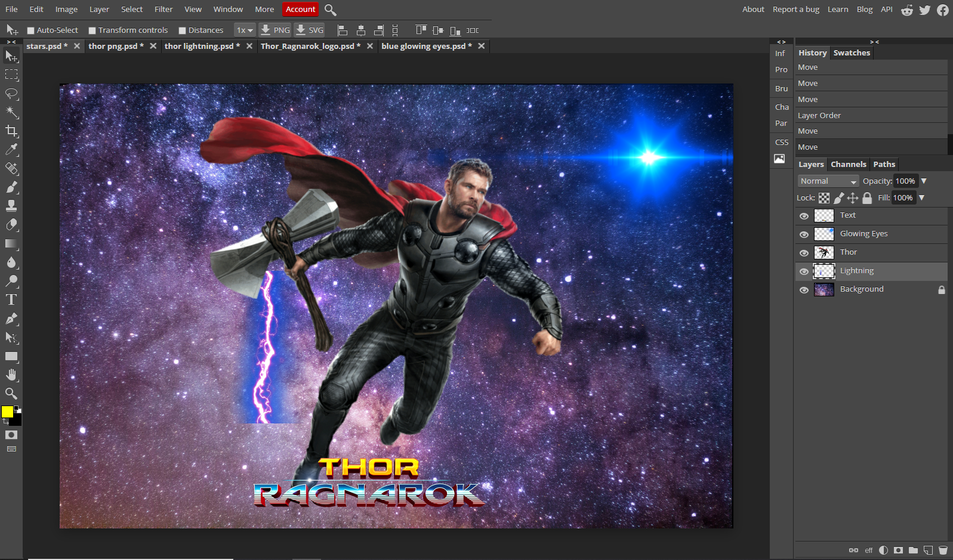
Task: Open the 1x export scale dropdown
Action: tap(245, 30)
